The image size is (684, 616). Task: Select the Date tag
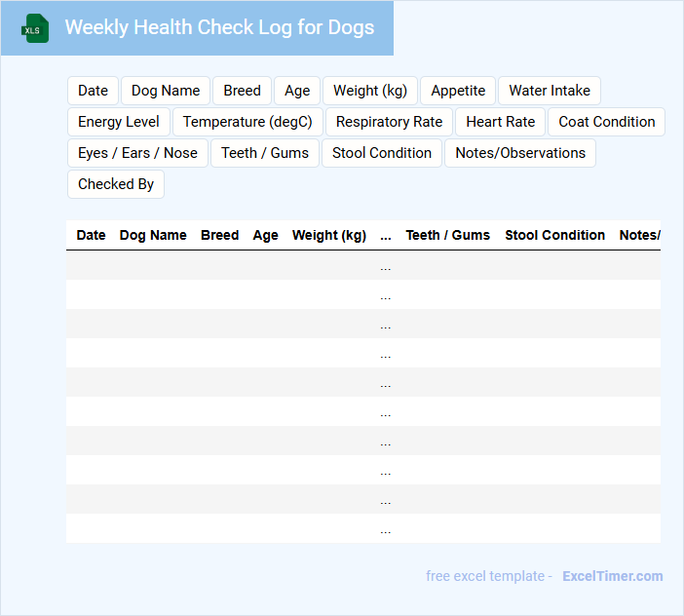93,91
